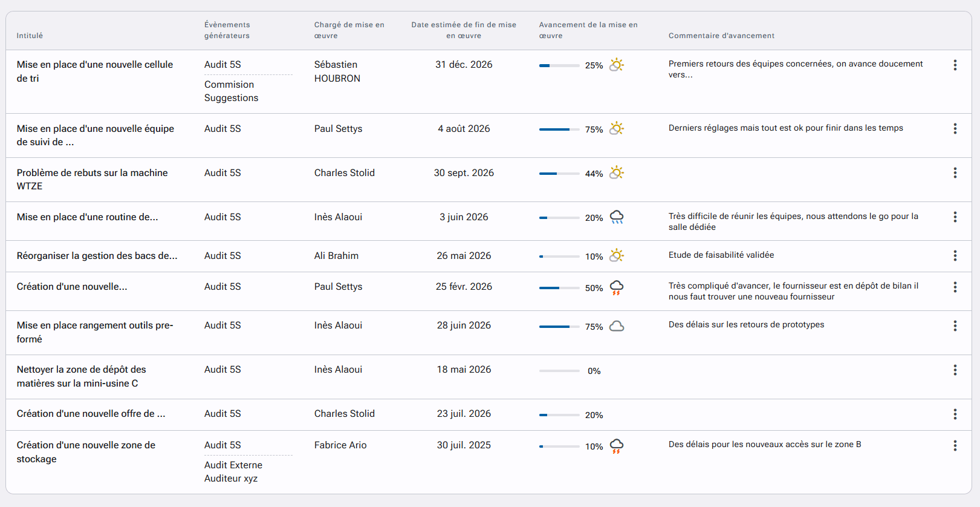
Task: Open actions menu for Nettoyer la zone de dépôt row
Action: pos(955,370)
